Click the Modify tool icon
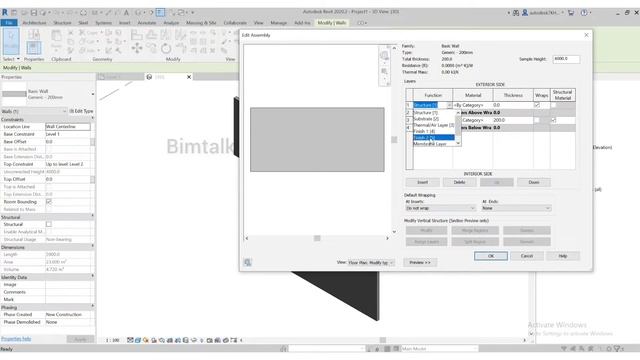This screenshot has height=360, width=640. tap(11, 42)
